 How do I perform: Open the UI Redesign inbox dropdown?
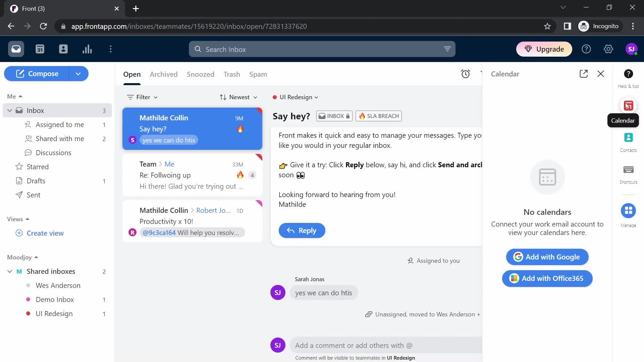pos(296,97)
